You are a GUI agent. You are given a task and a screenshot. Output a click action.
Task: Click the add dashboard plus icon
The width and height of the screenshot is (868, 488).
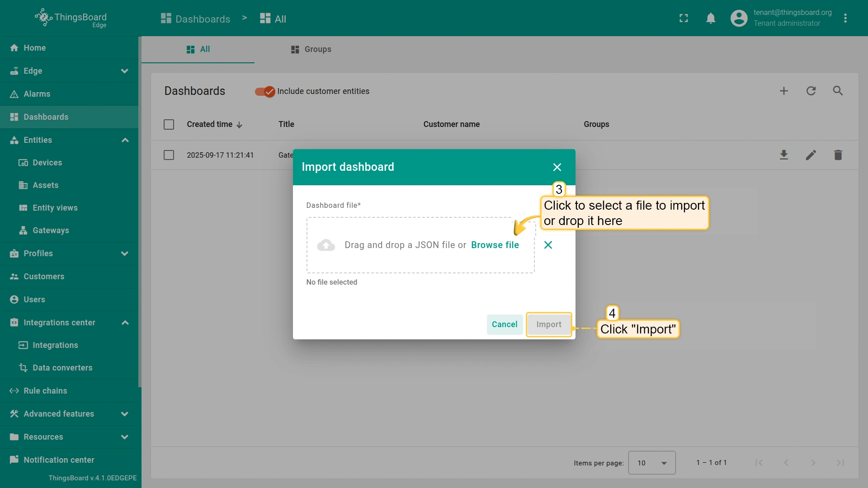click(784, 91)
